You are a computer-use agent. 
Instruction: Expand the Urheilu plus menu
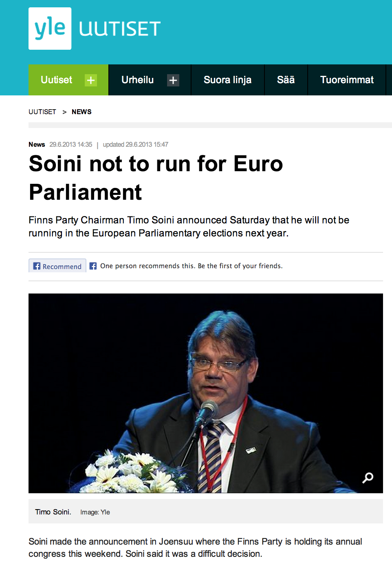tap(173, 80)
